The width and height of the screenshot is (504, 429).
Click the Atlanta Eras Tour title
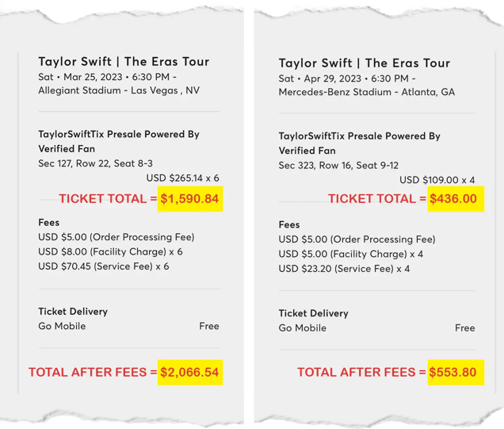pos(365,63)
